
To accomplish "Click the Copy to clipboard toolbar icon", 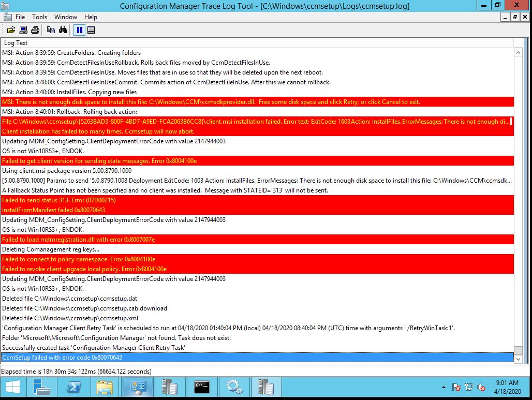I will (51, 30).
